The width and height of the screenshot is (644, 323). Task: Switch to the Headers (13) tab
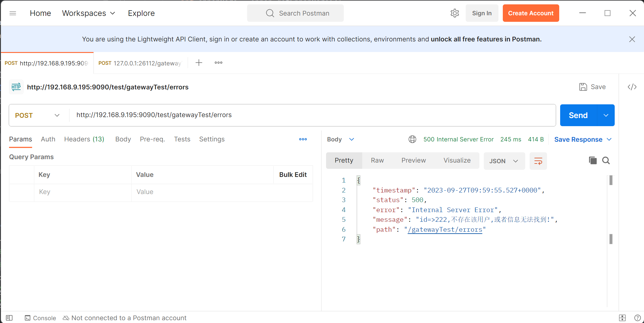point(84,139)
